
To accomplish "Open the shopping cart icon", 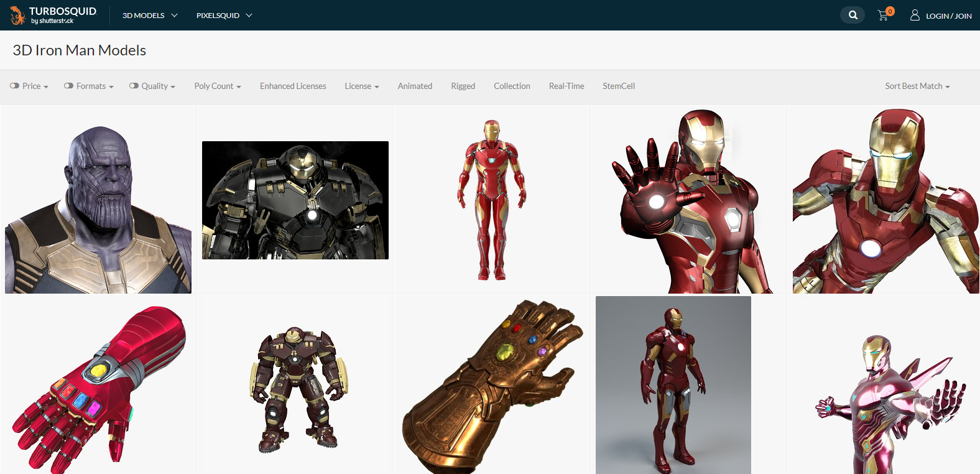I will click(x=884, y=14).
